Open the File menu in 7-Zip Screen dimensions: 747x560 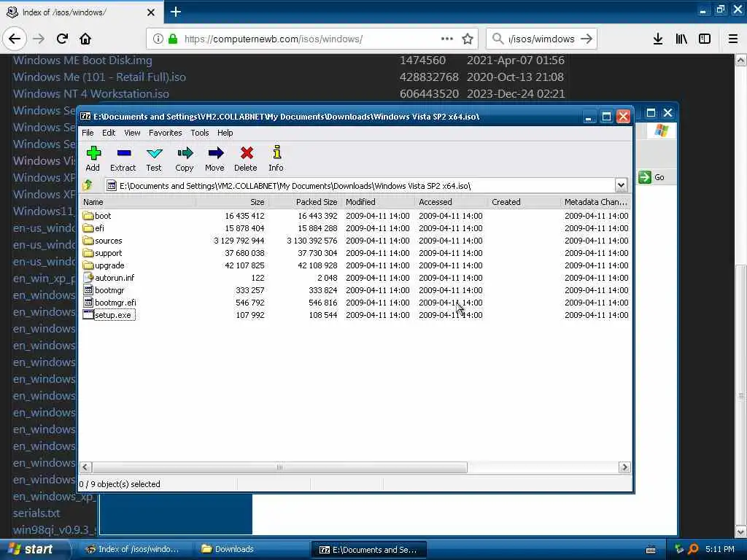88,133
